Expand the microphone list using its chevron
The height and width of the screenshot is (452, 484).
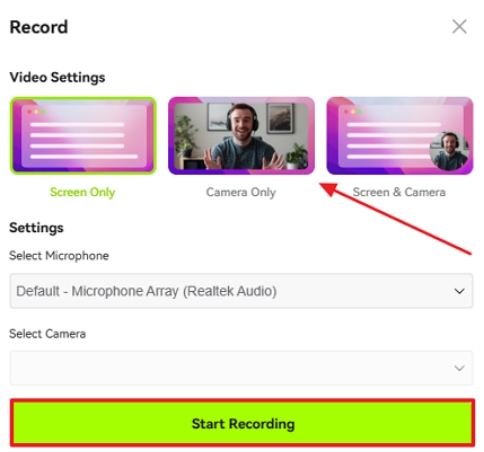(x=459, y=291)
